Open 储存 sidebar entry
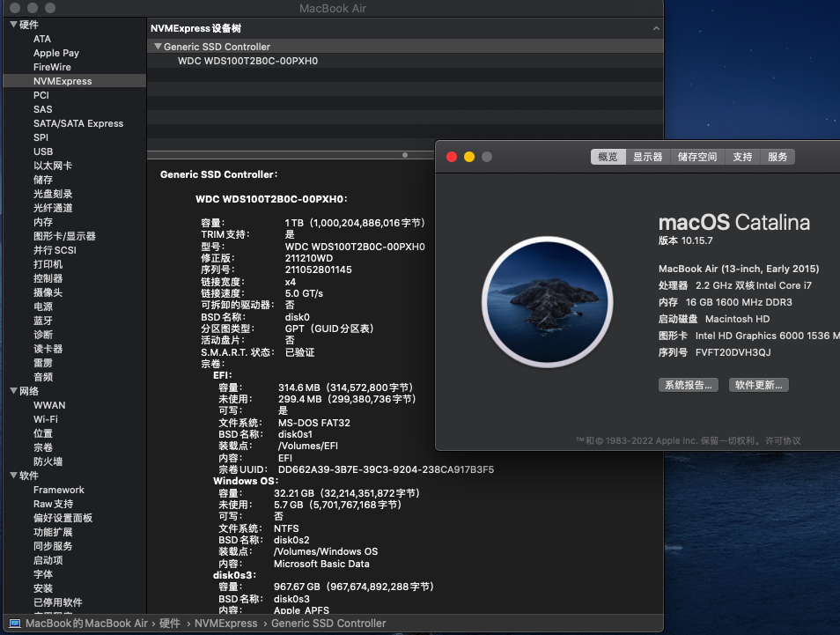Screen dimensions: 840x635 click(43, 180)
